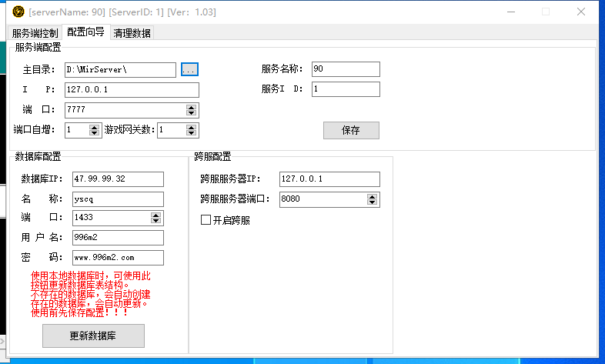This screenshot has width=605, height=364.
Task: Select the 配置向导 tab
Action: coord(85,32)
